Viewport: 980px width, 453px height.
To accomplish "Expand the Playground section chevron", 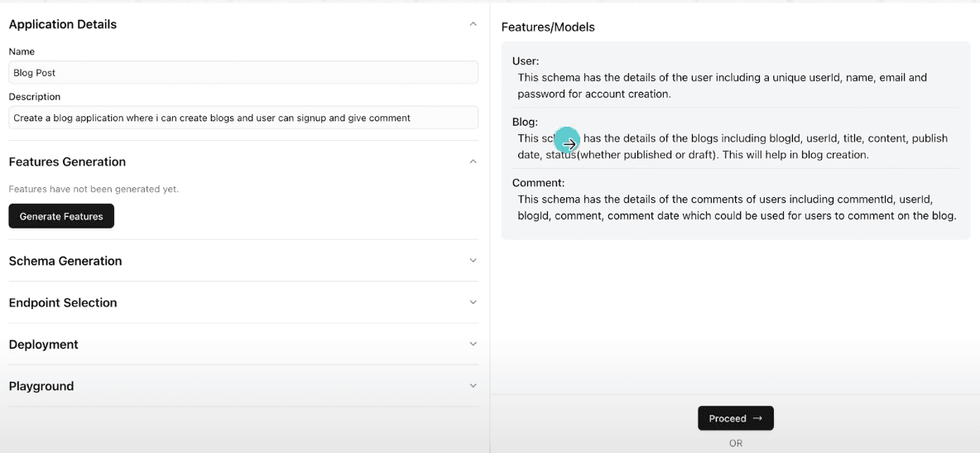I will [x=473, y=385].
